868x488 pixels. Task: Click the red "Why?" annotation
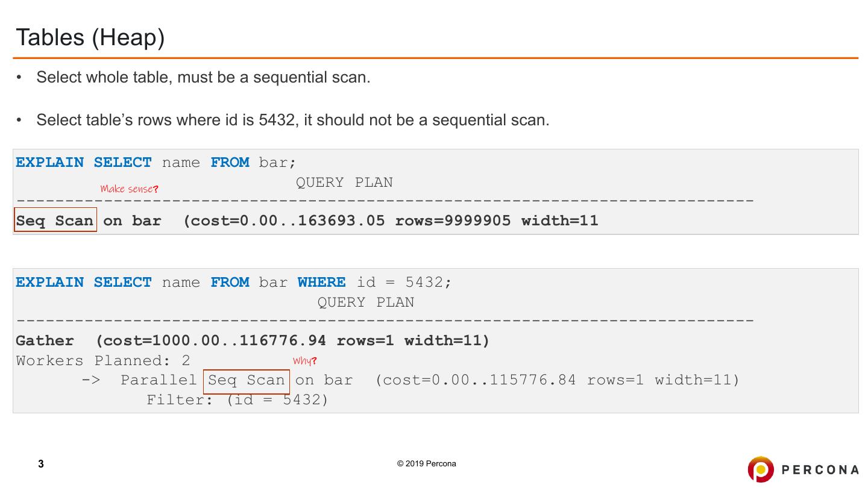click(x=304, y=361)
